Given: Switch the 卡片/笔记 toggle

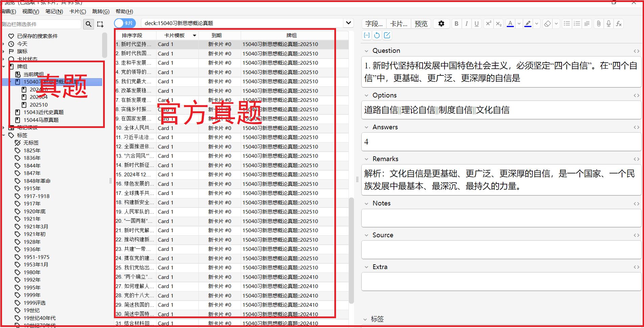Looking at the screenshot, I should click(125, 23).
